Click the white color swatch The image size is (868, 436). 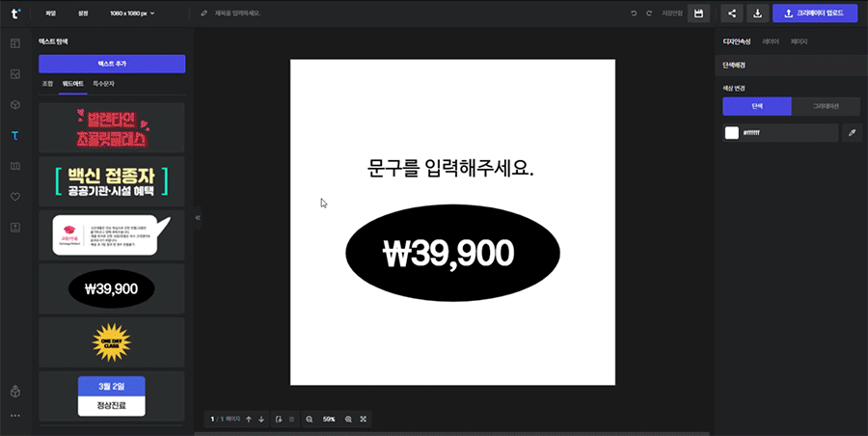[x=732, y=133]
